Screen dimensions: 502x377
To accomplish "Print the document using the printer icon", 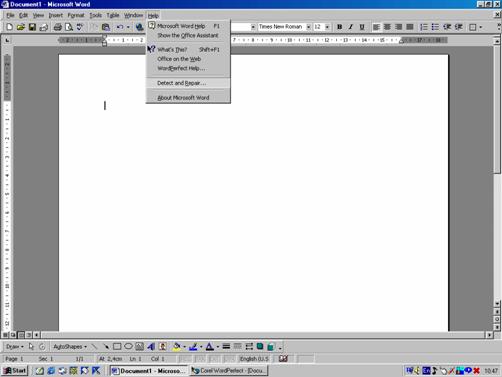I will tap(57, 27).
